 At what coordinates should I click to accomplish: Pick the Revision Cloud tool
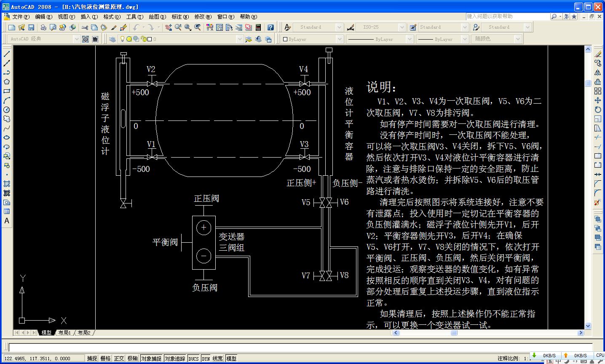click(x=7, y=119)
